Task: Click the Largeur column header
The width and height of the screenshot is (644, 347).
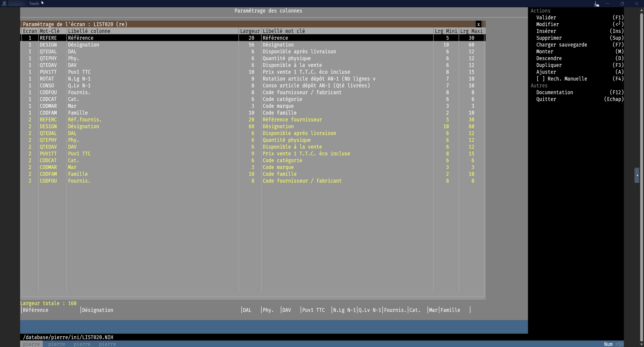Action: coord(250,31)
